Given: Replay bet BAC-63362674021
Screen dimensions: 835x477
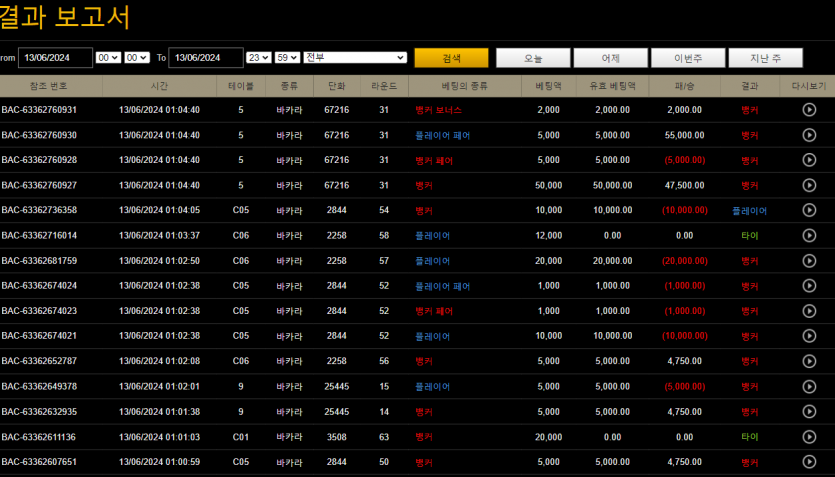Looking at the screenshot, I should pyautogui.click(x=809, y=336).
